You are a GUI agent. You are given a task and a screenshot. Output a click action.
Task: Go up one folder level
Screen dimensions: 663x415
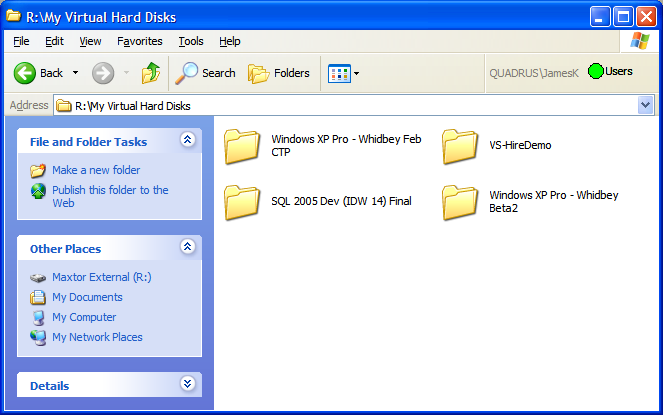pyautogui.click(x=151, y=72)
